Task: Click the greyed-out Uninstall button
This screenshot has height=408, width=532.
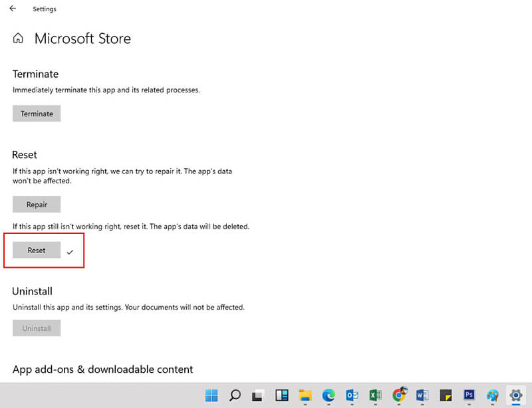Action: point(37,328)
